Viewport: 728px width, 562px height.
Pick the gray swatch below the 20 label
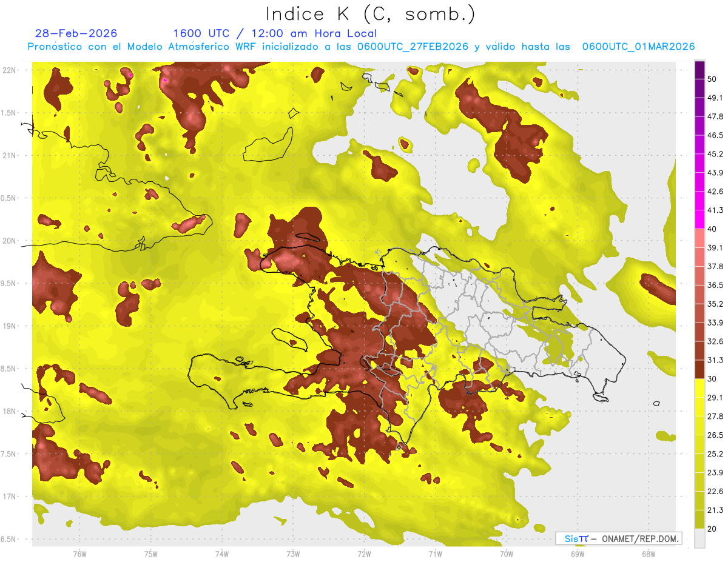(699, 538)
